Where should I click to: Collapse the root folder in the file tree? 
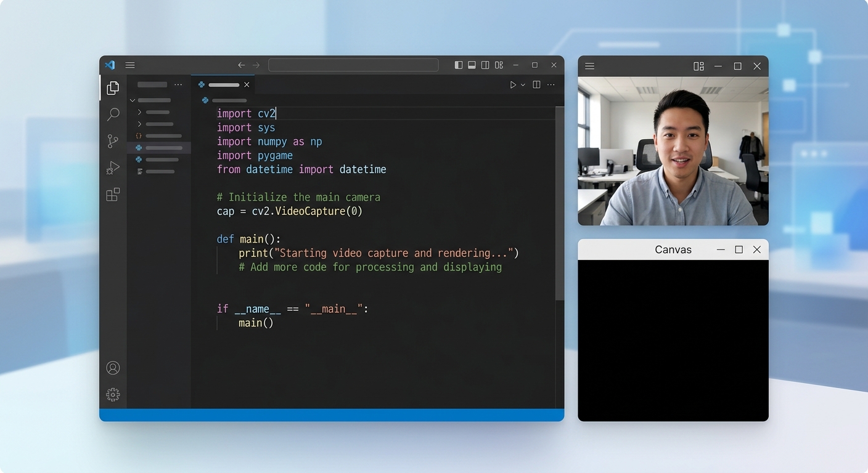click(132, 100)
